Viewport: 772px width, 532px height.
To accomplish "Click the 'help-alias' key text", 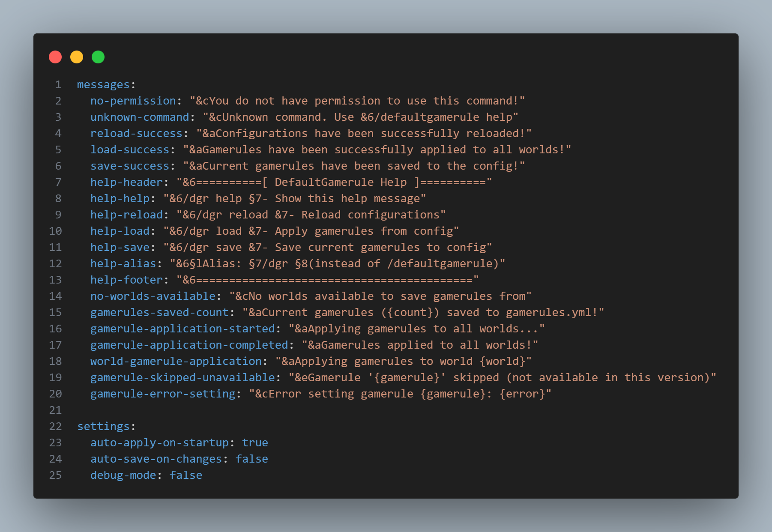I will pos(123,264).
